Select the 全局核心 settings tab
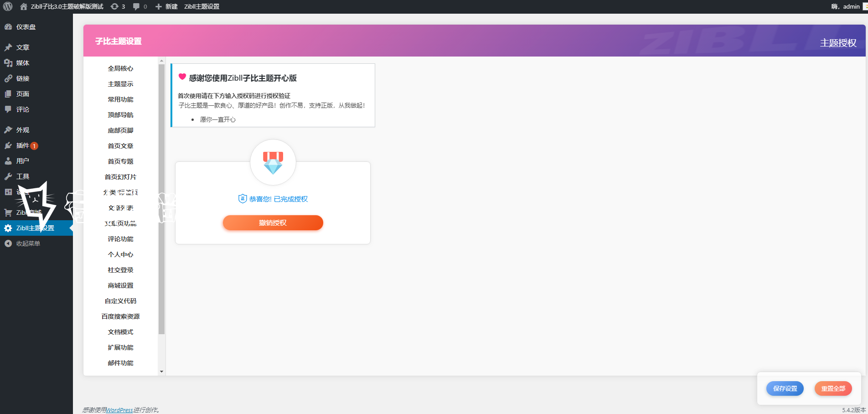 pyautogui.click(x=121, y=68)
